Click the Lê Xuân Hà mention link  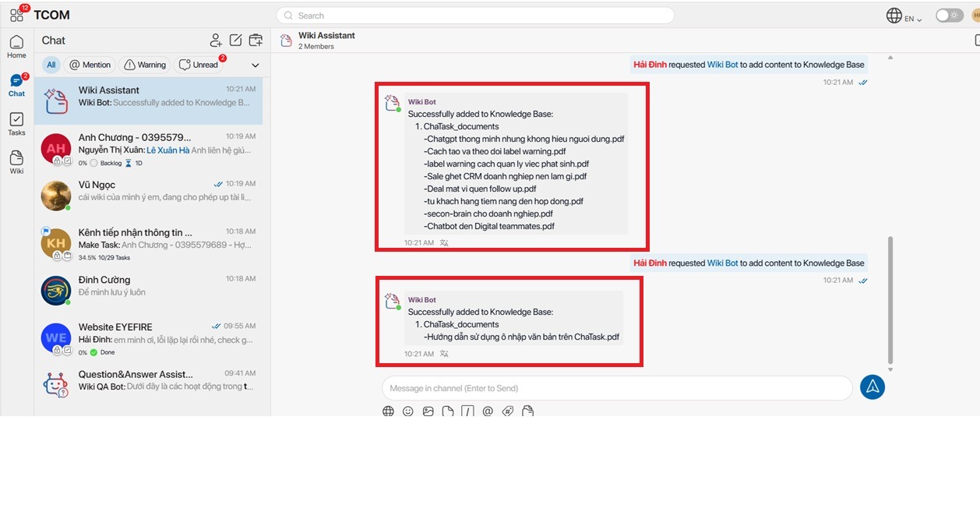(x=167, y=150)
